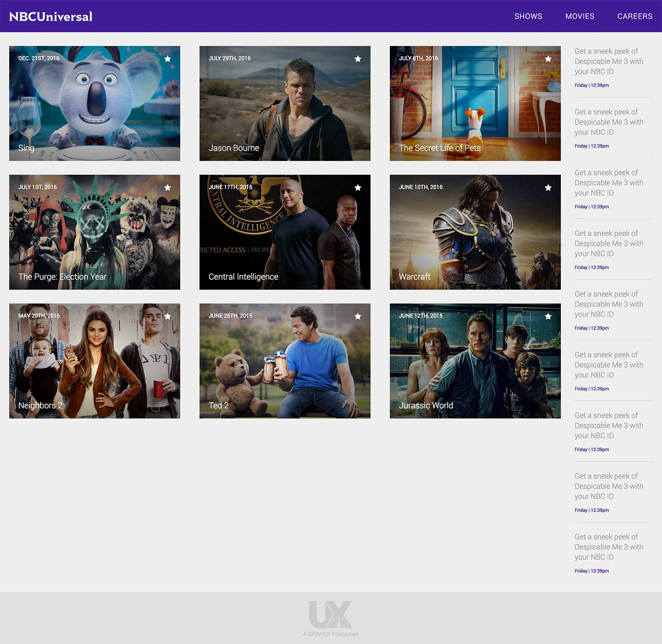Viewport: 662px width, 644px height.
Task: Go to the MOVIES section
Action: 580,16
